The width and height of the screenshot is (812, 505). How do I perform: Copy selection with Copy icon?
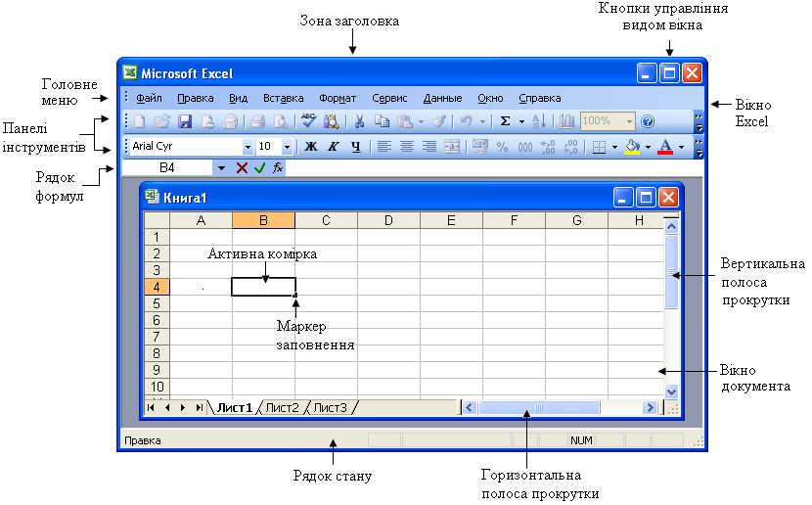[382, 121]
